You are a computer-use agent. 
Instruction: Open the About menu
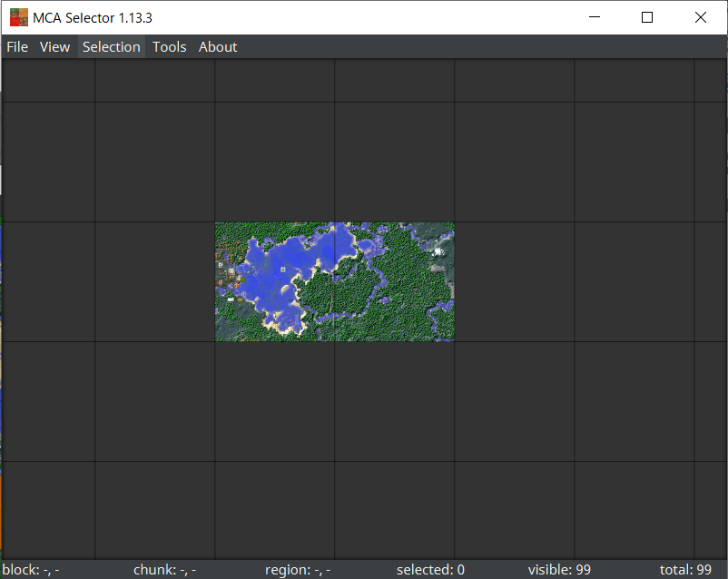pyautogui.click(x=218, y=47)
